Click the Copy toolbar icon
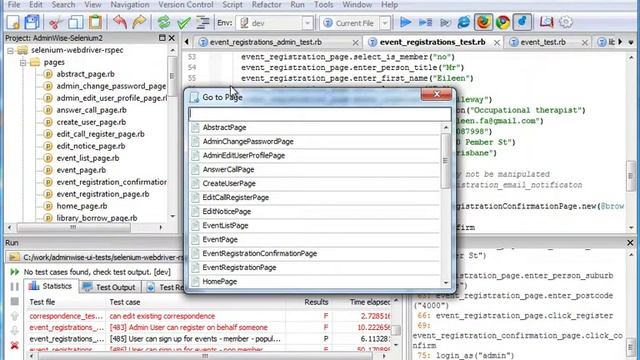The height and width of the screenshot is (360, 640). tap(76, 22)
